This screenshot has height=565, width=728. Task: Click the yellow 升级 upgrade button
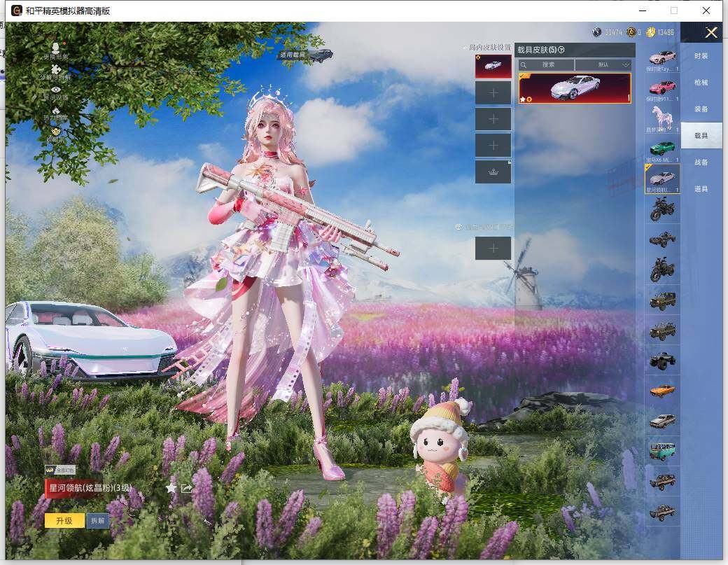pyautogui.click(x=64, y=520)
